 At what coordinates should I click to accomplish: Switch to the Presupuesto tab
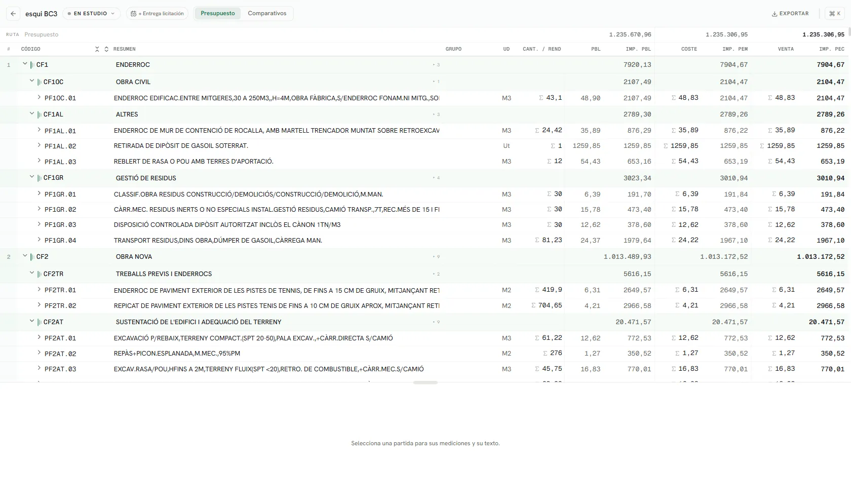pyautogui.click(x=218, y=13)
